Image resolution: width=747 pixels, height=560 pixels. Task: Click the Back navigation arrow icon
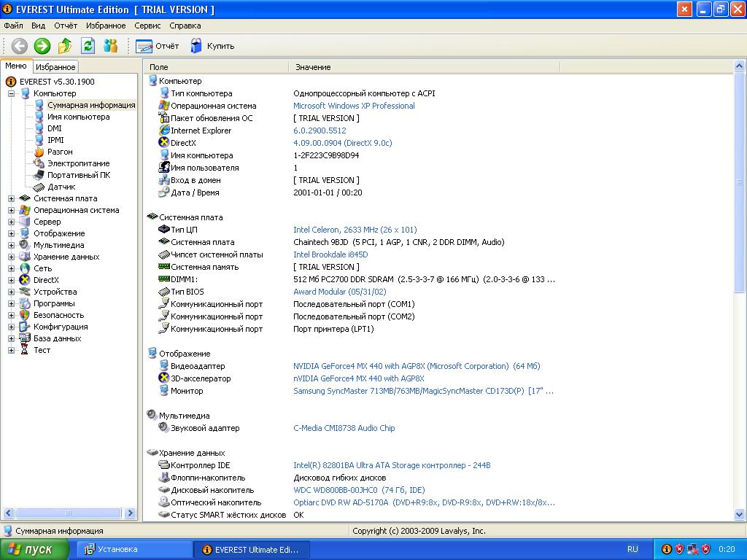point(20,46)
